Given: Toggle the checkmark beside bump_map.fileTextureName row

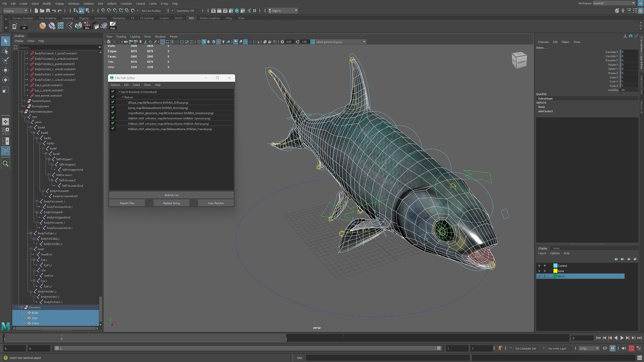Looking at the screenshot, I should [x=113, y=108].
